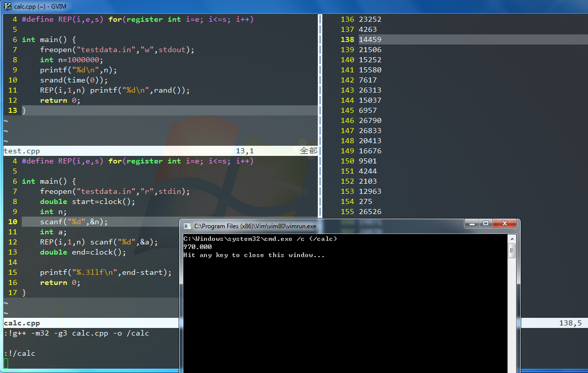The height and width of the screenshot is (373, 588).
Task: Click 'int a;' line in calc.cpp
Action: (53, 232)
